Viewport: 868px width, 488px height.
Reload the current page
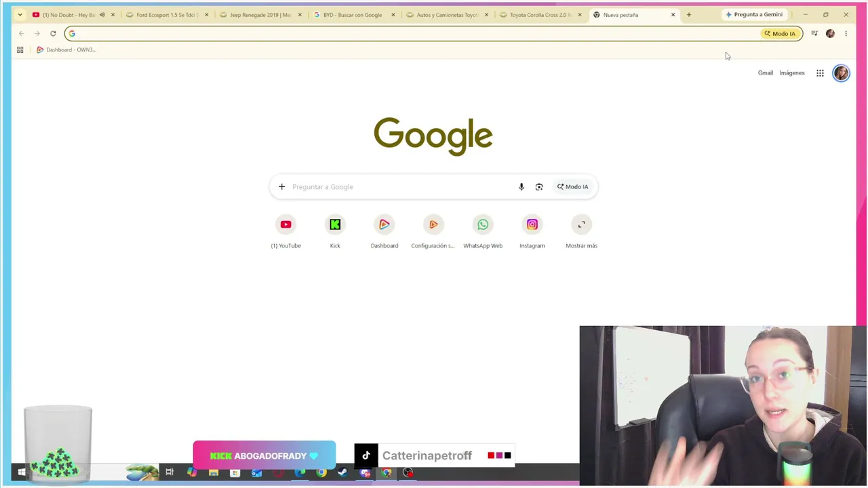tap(53, 33)
